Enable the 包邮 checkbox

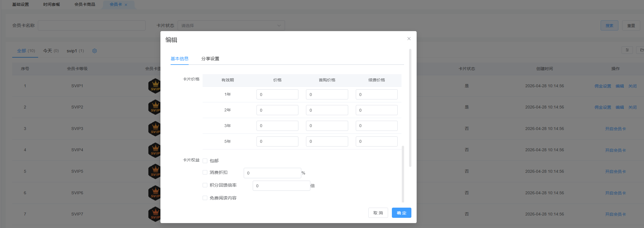[x=205, y=161]
